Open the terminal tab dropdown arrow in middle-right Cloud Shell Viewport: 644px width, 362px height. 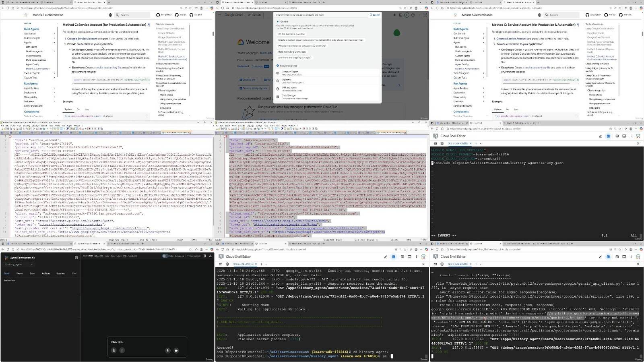click(481, 143)
